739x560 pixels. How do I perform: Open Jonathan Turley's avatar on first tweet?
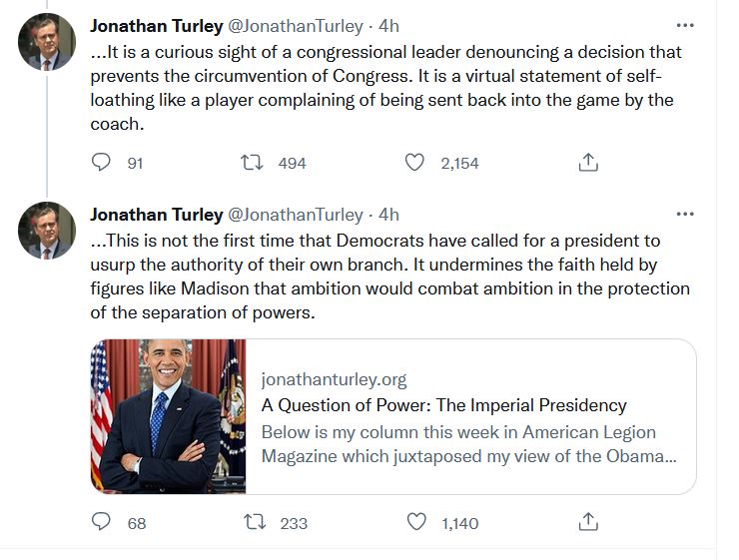(47, 42)
